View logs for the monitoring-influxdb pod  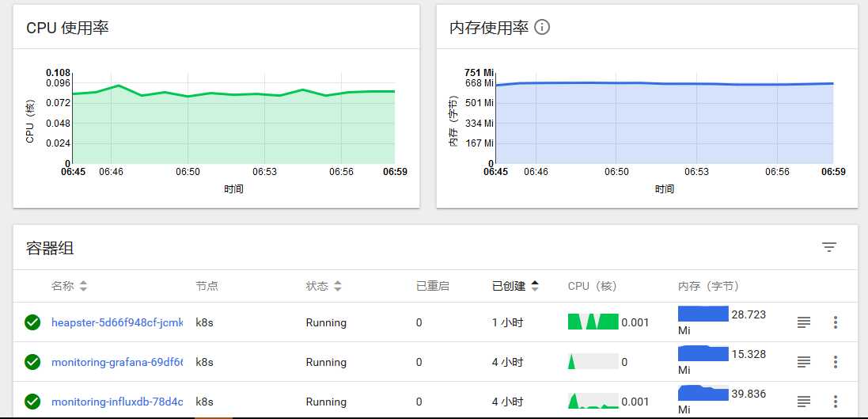point(804,402)
